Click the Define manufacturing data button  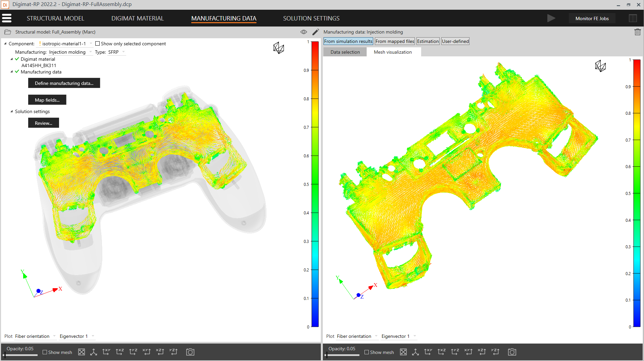(64, 83)
